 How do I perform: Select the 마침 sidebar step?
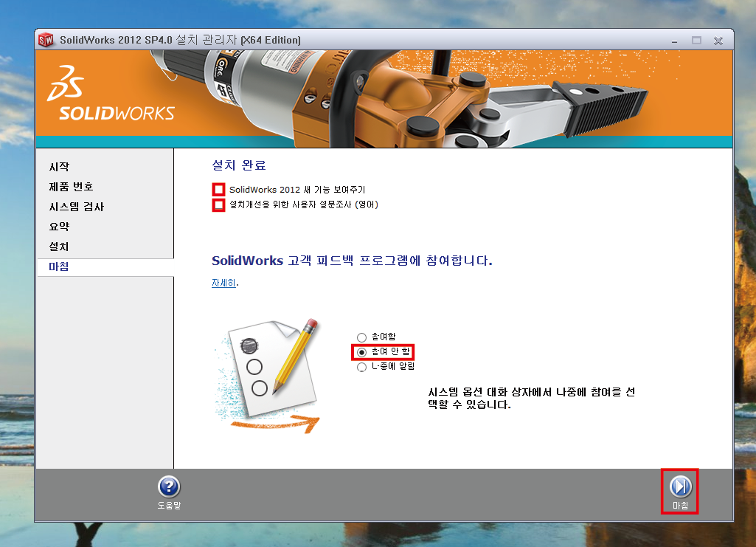pos(58,266)
